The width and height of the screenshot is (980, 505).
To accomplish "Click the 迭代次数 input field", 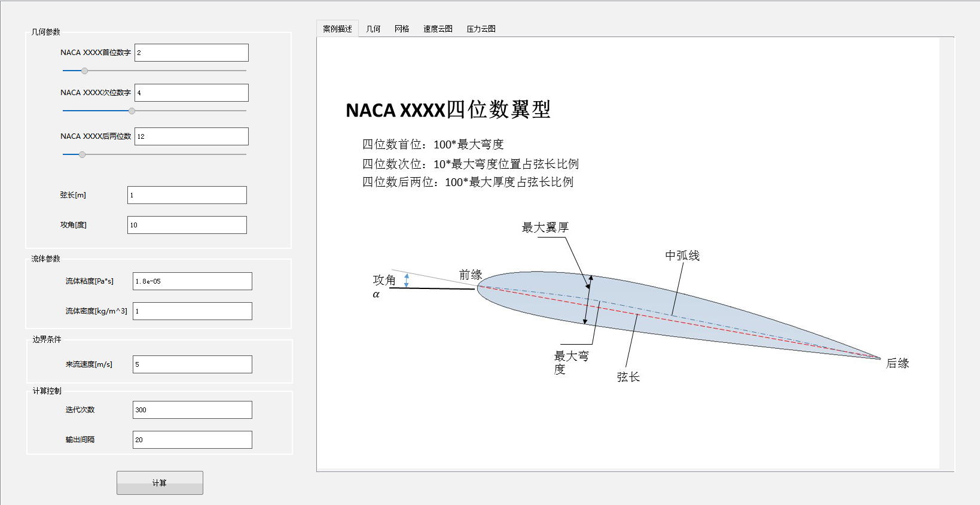I will 192,410.
